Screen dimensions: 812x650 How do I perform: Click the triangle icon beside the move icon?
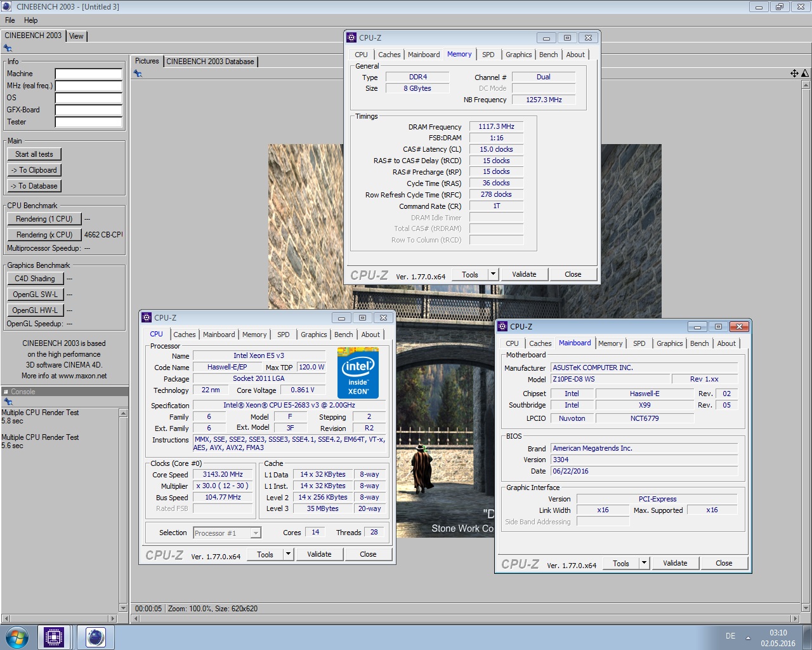point(805,74)
